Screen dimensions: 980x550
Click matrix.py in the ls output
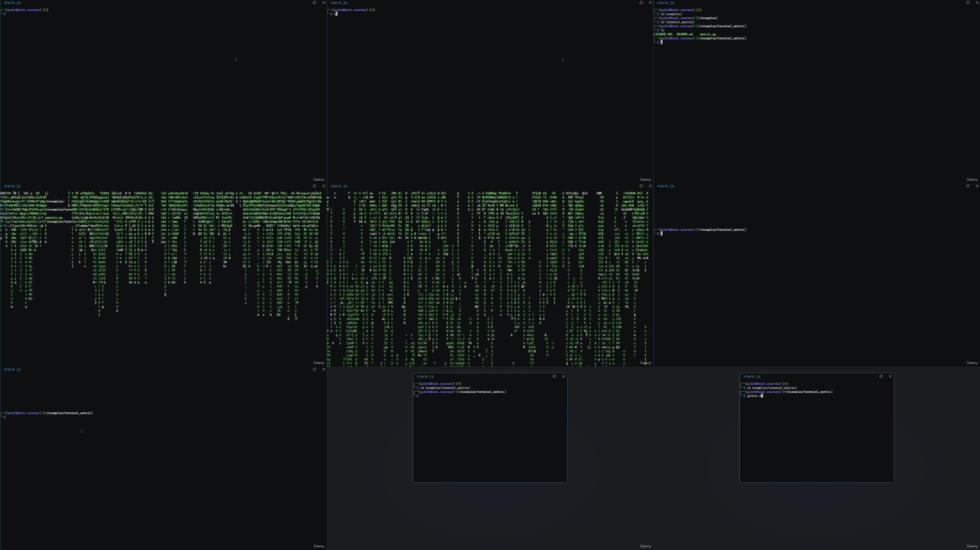click(x=708, y=34)
